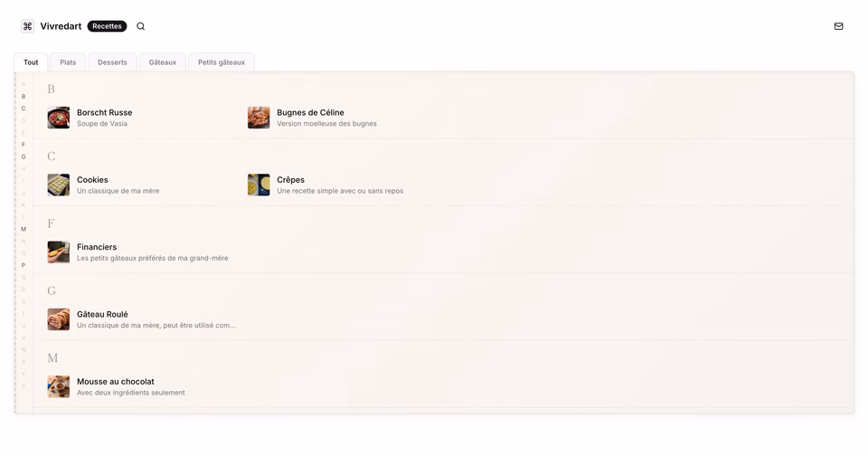Switch to the Desserts tab
Viewport: 868px width, 456px height.
[x=112, y=62]
